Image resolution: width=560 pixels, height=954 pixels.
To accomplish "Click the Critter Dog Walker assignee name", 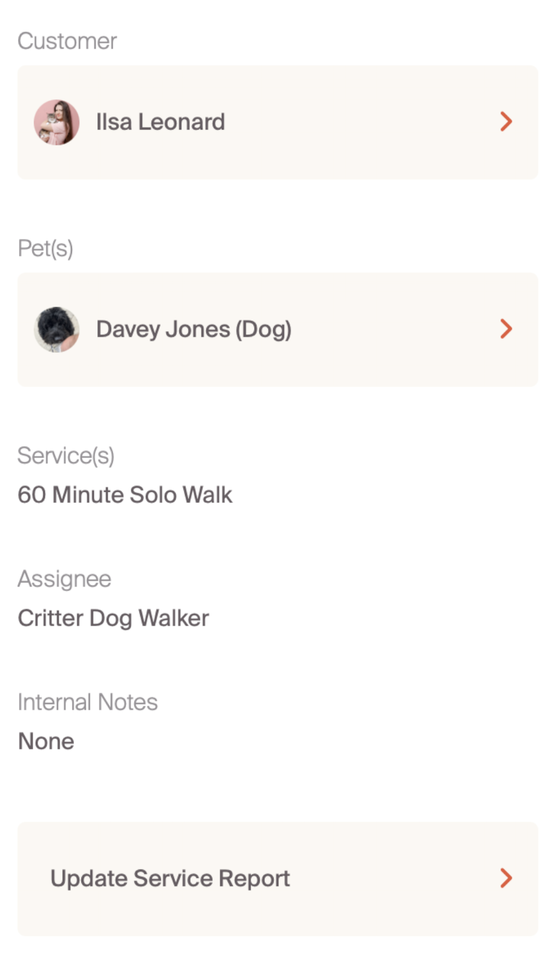I will [x=113, y=618].
